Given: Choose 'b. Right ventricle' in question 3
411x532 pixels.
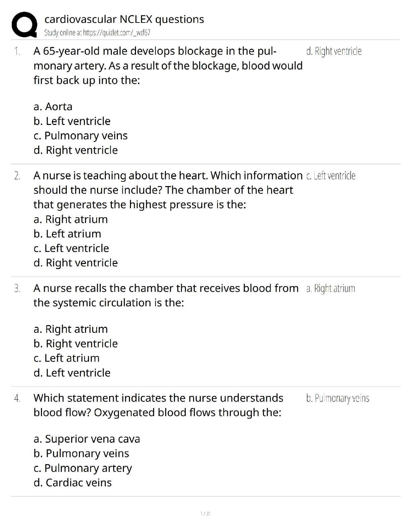Looking at the screenshot, I should pos(76,343).
